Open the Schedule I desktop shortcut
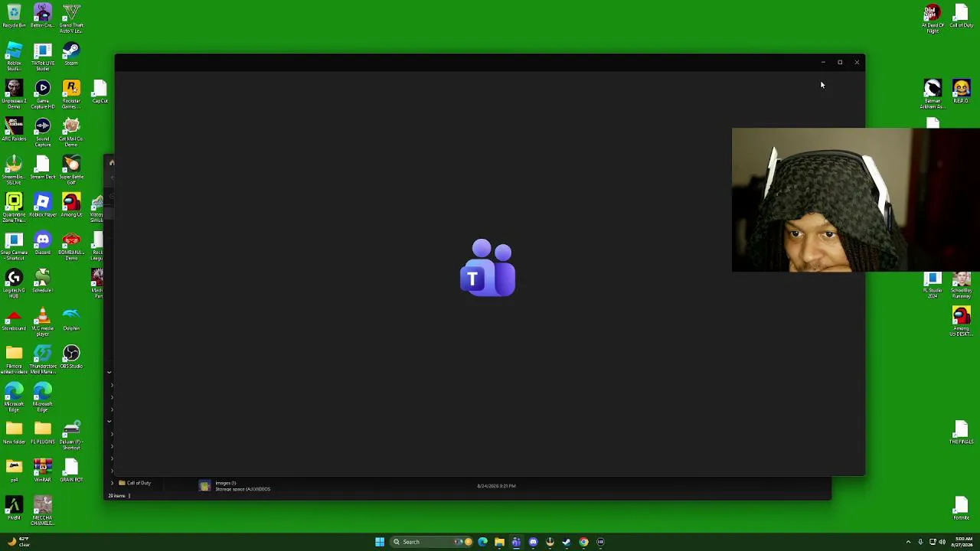This screenshot has width=980, height=551. [x=43, y=280]
